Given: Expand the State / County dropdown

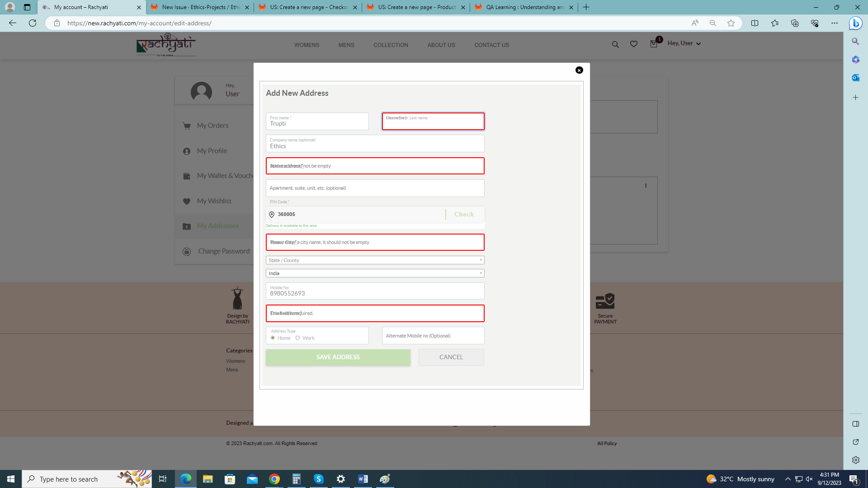Looking at the screenshot, I should (x=375, y=260).
